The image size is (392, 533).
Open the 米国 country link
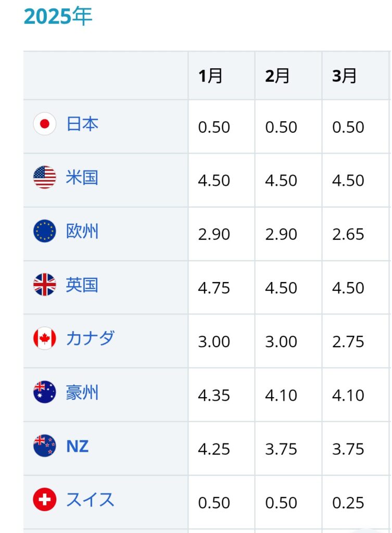(x=82, y=177)
